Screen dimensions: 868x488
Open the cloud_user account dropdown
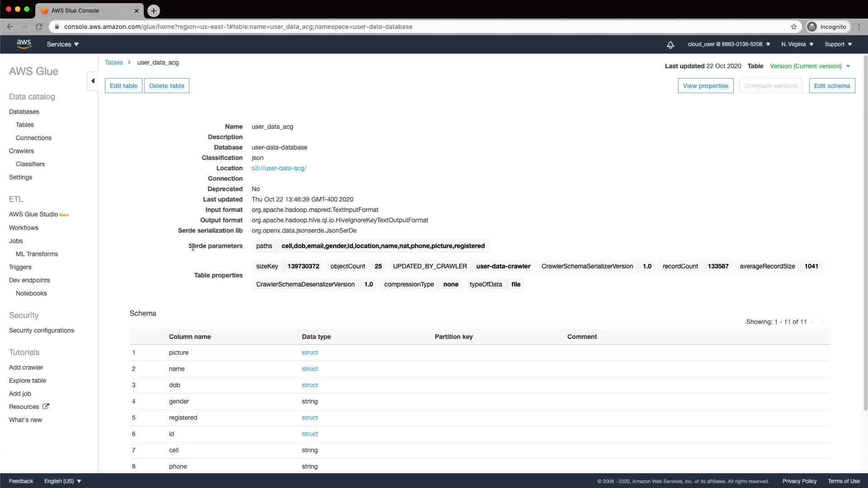729,44
